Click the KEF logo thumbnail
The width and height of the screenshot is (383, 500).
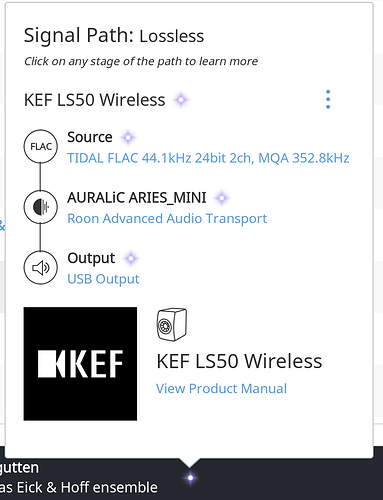[x=80, y=364]
